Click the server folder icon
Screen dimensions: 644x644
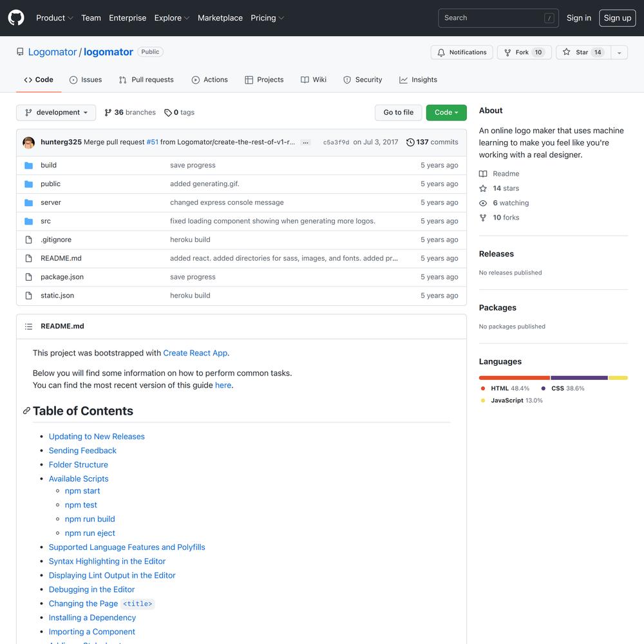(x=29, y=202)
